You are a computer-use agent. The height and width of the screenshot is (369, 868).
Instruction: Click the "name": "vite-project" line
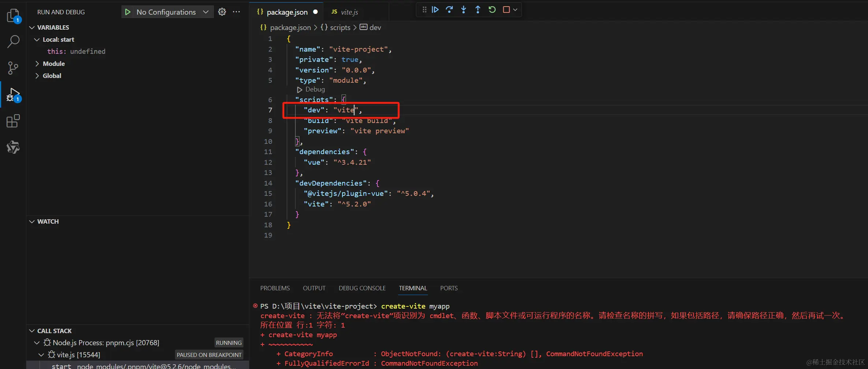(x=343, y=49)
